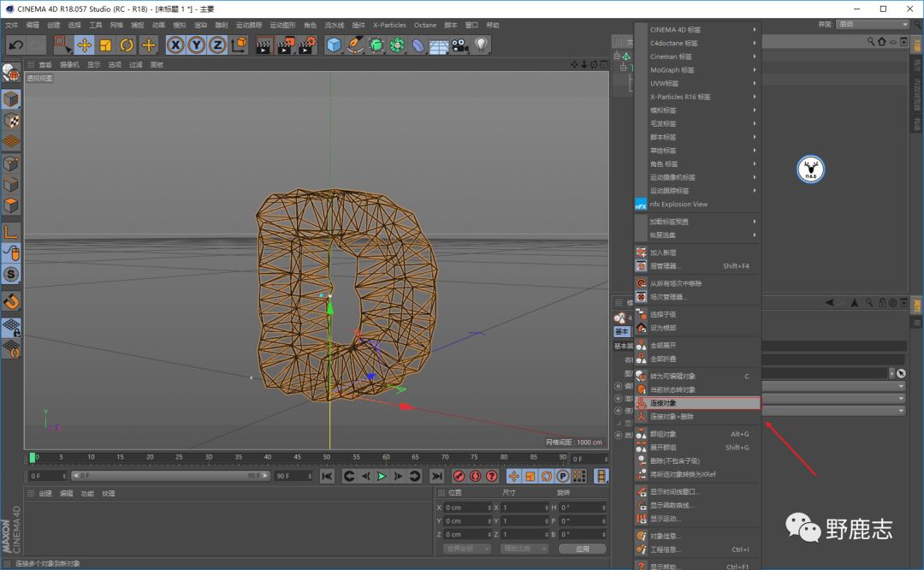Add a cube primitive object
Viewport: 924px width, 570px height.
pyautogui.click(x=334, y=45)
